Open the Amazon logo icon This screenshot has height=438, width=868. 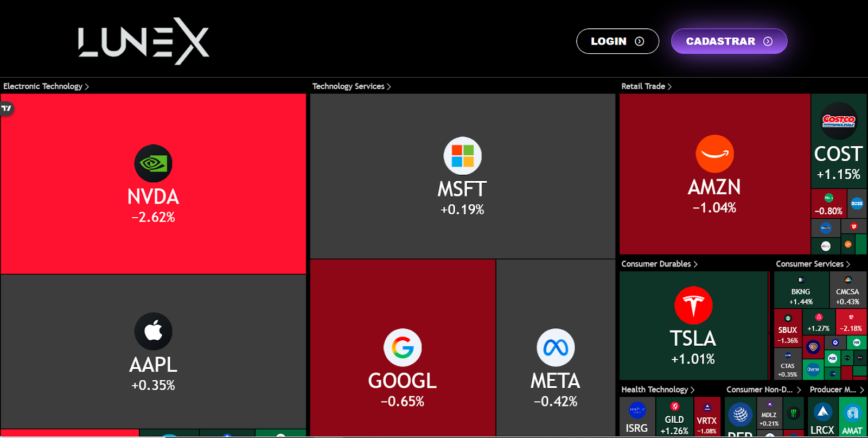coord(714,154)
